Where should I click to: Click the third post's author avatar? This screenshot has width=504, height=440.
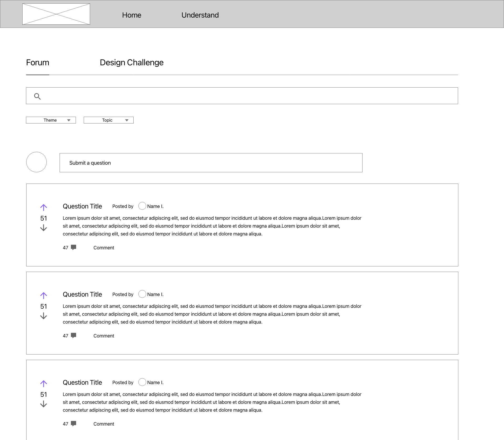click(x=142, y=382)
